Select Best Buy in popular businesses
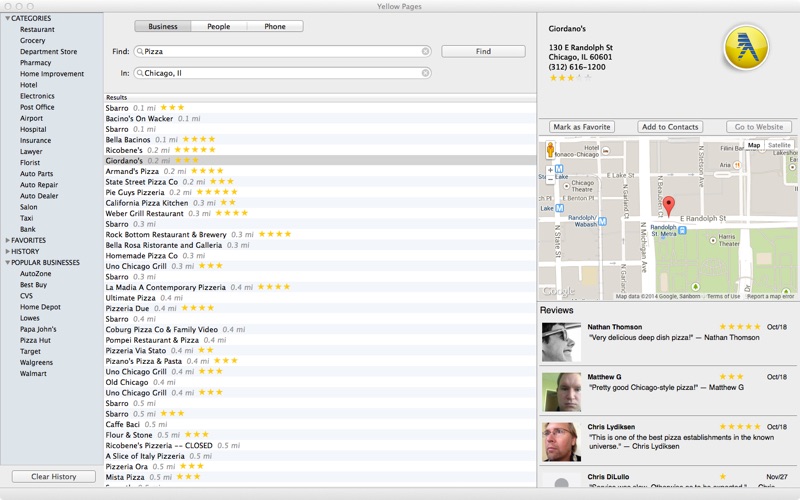 [34, 285]
